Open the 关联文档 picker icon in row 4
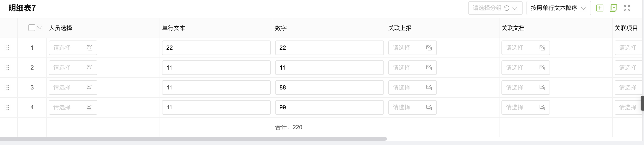Viewport: 644px width, 145px height. 542,107
